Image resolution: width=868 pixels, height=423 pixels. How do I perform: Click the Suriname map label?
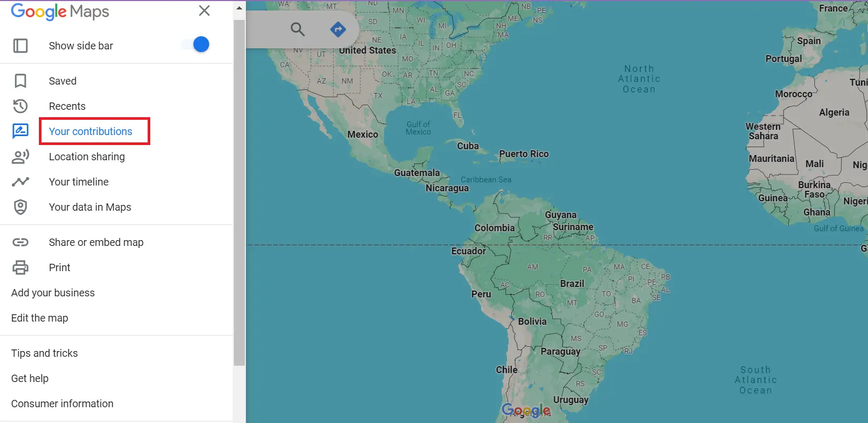click(573, 227)
